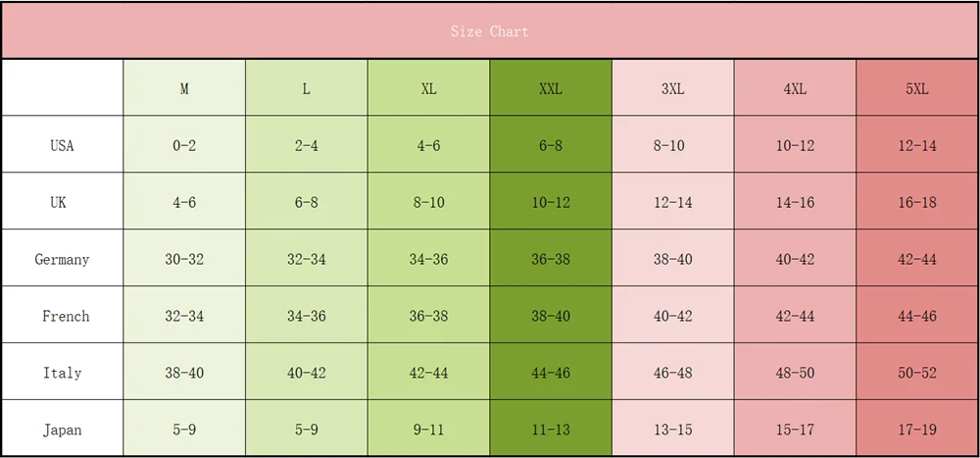
Task: Select Japan 17-19 cell under 5XL
Action: tap(917, 430)
